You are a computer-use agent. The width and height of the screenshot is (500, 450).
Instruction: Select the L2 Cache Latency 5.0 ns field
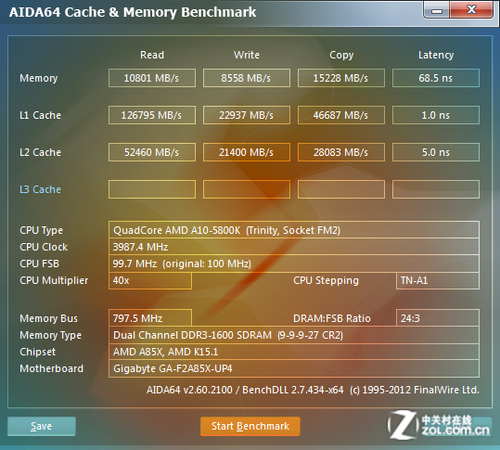pos(436,152)
